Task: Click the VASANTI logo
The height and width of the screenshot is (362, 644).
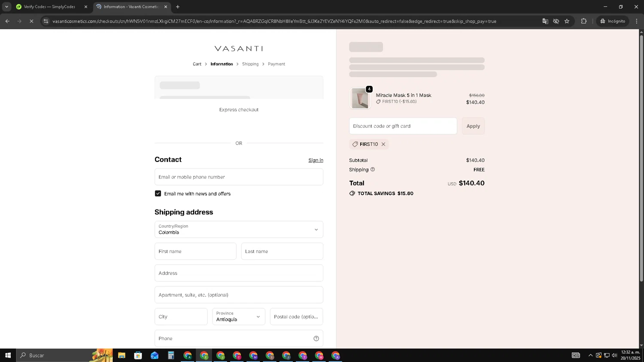Action: [x=239, y=48]
